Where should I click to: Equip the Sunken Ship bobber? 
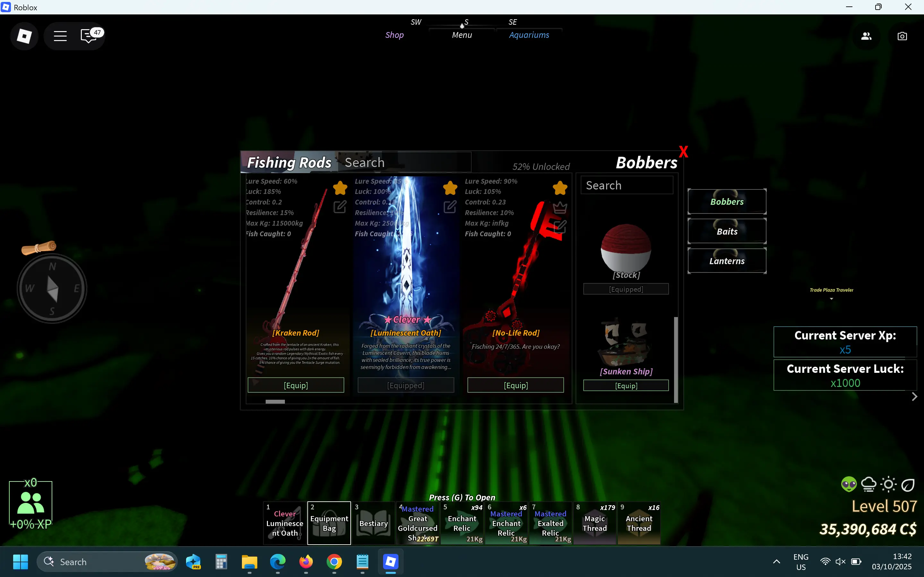click(x=626, y=385)
